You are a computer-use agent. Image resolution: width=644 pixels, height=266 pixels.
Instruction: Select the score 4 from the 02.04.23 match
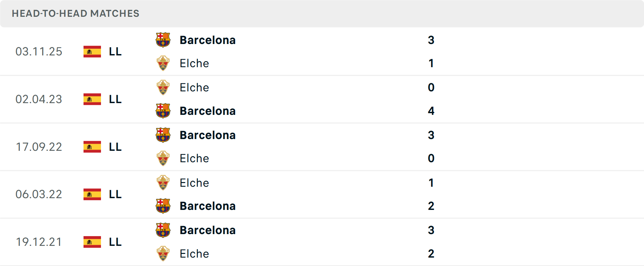(x=431, y=111)
